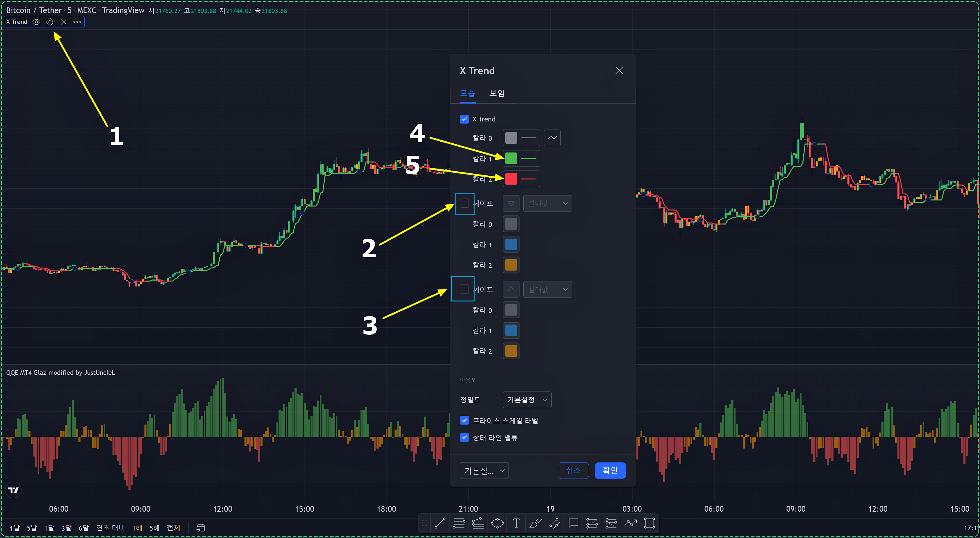Open 칼라 2 red line style selector
980x538 pixels.
pyautogui.click(x=528, y=179)
